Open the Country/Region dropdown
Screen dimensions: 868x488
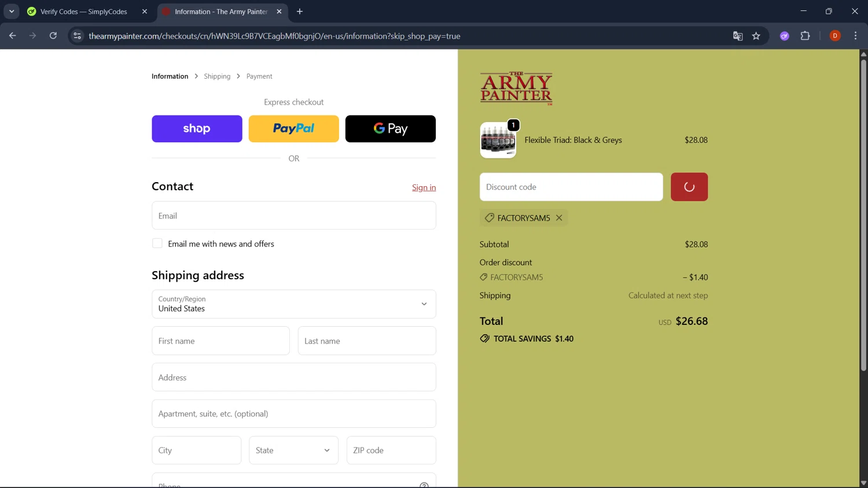click(x=294, y=304)
